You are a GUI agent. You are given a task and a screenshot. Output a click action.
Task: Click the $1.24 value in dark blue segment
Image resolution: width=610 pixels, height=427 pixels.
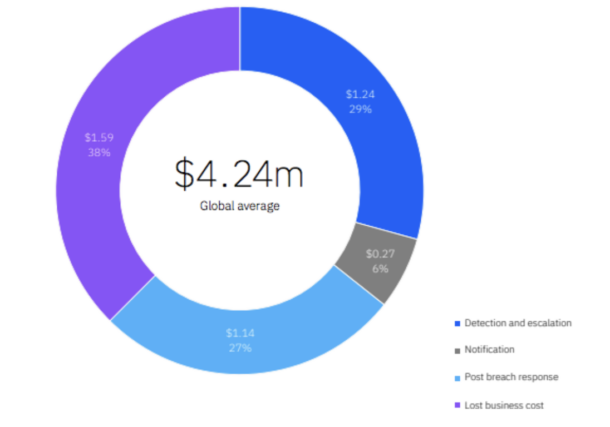point(360,94)
